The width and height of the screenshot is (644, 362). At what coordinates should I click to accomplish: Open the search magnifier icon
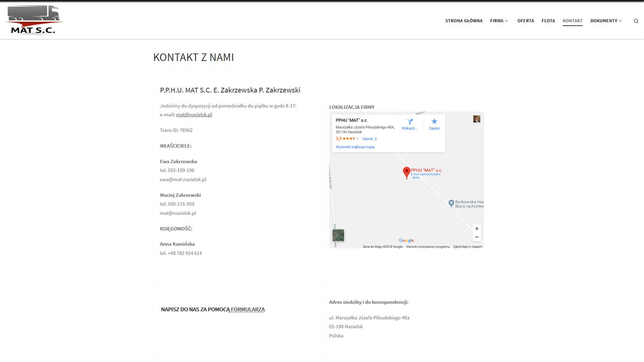click(x=636, y=21)
